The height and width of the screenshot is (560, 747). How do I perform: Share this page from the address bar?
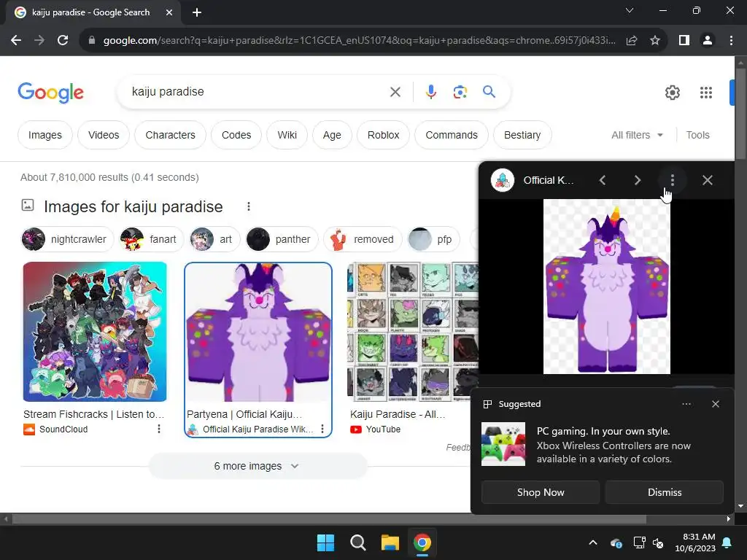point(632,41)
